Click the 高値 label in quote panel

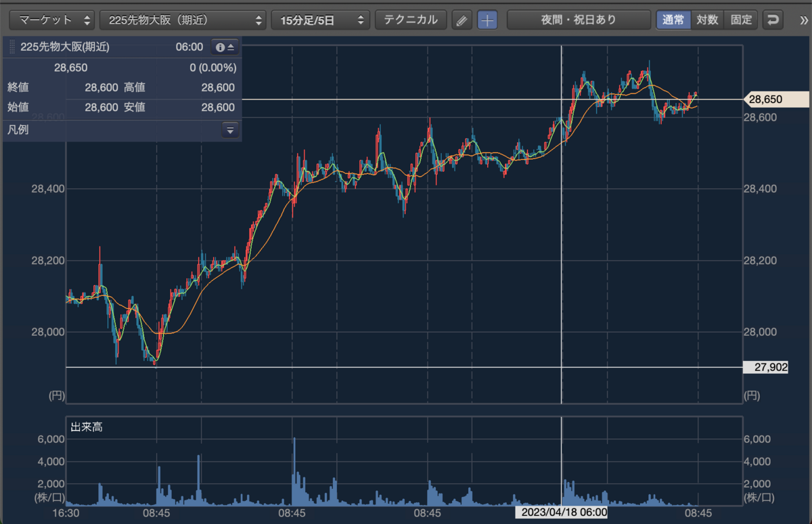coord(135,87)
